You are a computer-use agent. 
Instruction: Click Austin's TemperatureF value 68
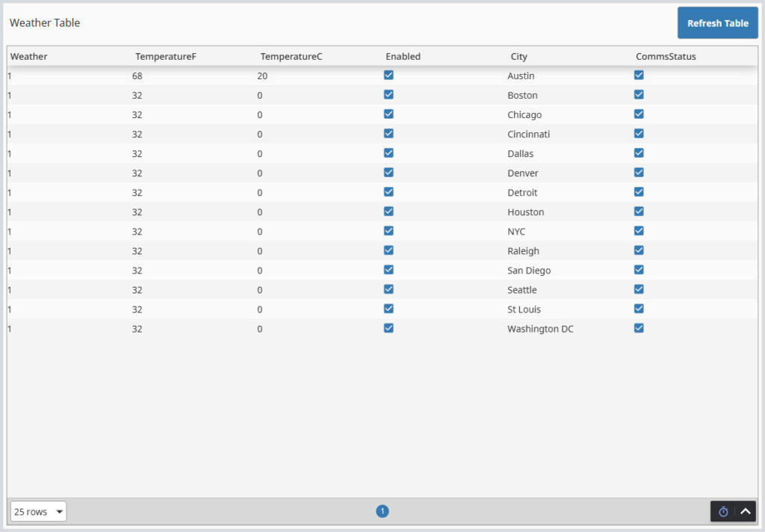click(137, 76)
